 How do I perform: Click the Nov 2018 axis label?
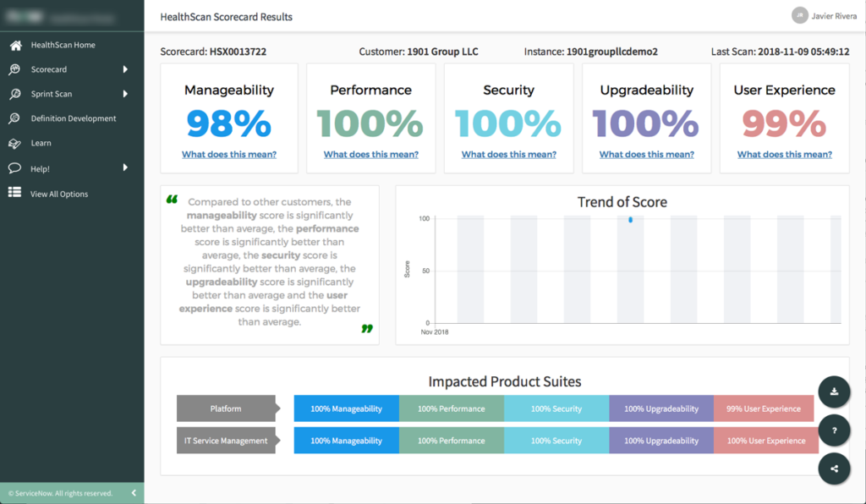pos(435,332)
